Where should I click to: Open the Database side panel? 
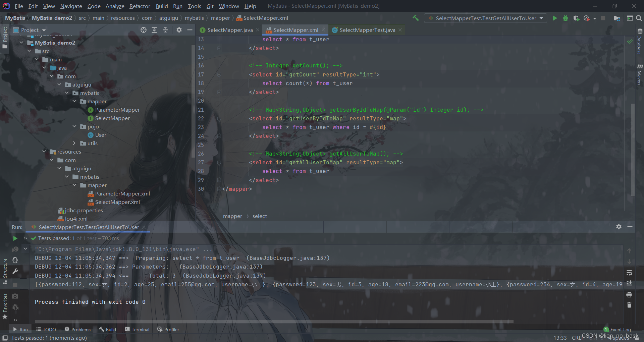pos(640,42)
